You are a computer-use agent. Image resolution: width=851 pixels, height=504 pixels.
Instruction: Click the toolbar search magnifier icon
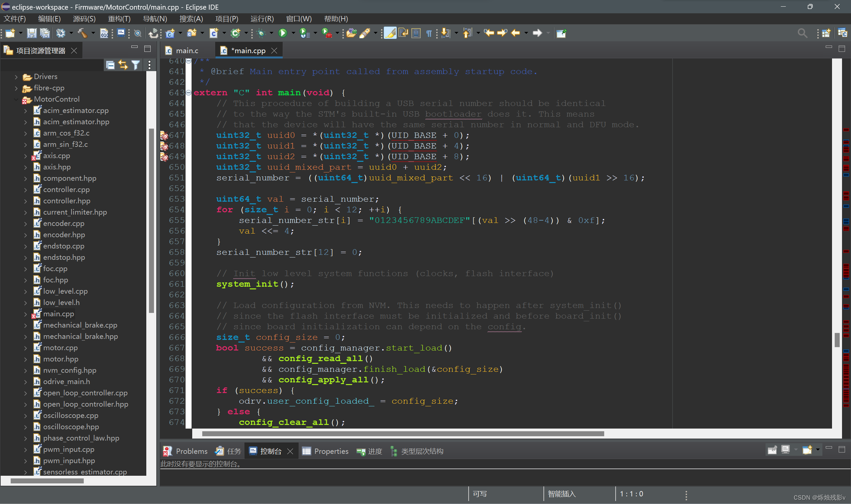point(802,33)
